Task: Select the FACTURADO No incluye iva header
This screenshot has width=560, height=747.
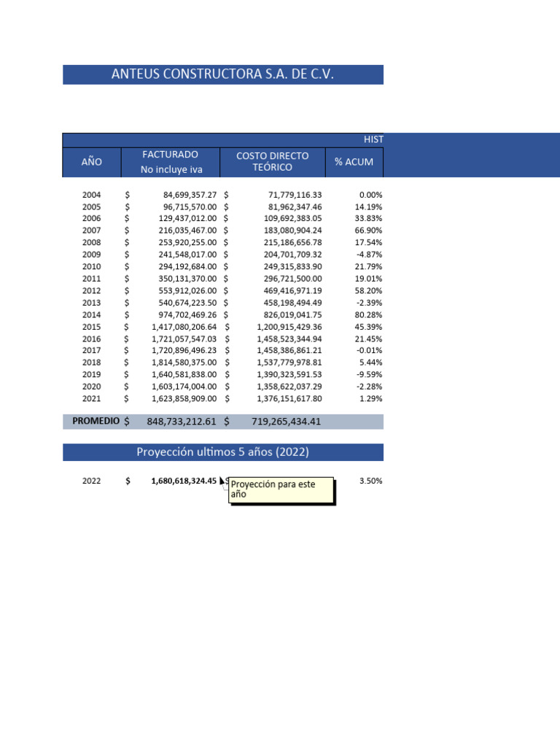Action: coord(171,162)
